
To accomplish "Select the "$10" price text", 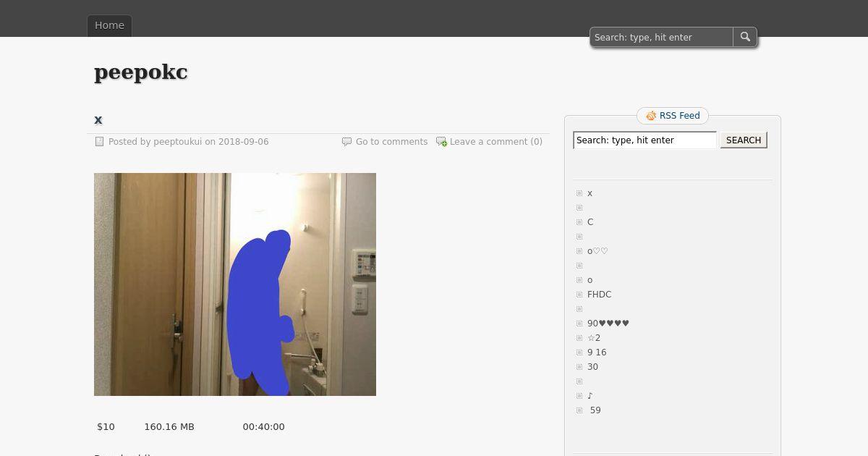I will (106, 427).
